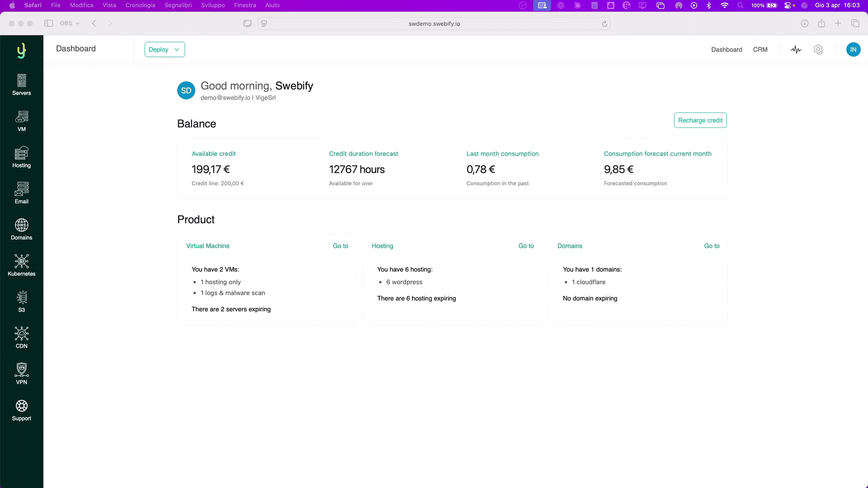Open the S3 storage section
The width and height of the screenshot is (868, 488).
click(x=21, y=301)
